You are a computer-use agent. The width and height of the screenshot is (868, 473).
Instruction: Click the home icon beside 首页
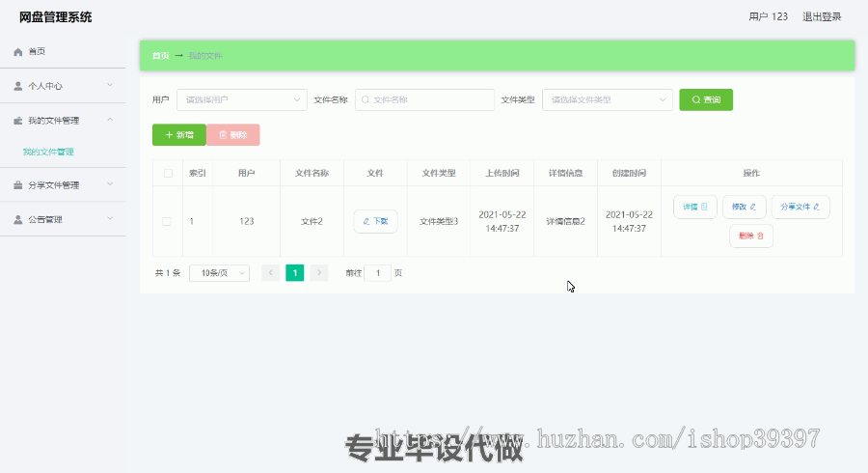point(17,51)
